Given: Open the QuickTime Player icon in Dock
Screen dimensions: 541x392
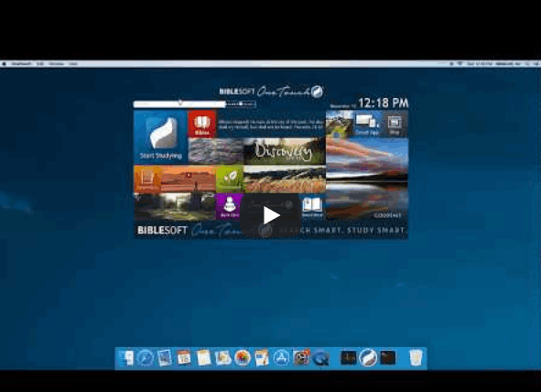Looking at the screenshot, I should [320, 358].
